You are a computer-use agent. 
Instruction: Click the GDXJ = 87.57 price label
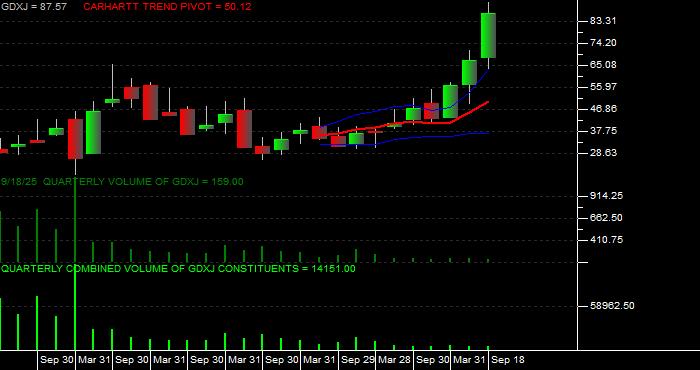[x=33, y=6]
